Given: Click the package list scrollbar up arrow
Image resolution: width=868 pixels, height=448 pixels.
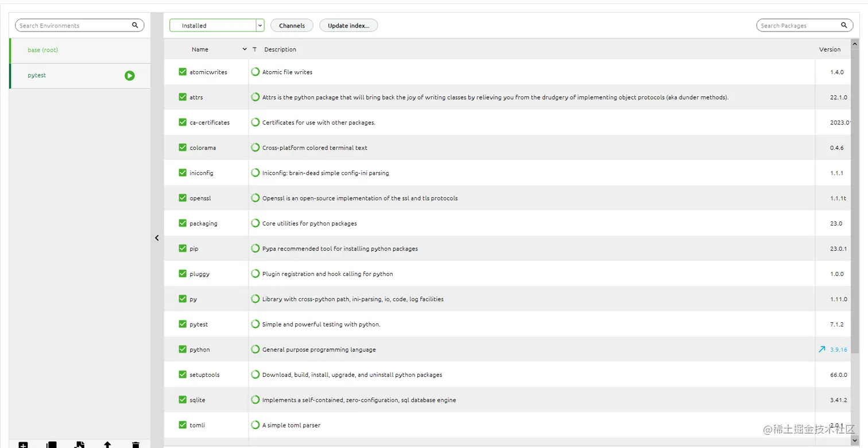Looking at the screenshot, I should point(855,44).
